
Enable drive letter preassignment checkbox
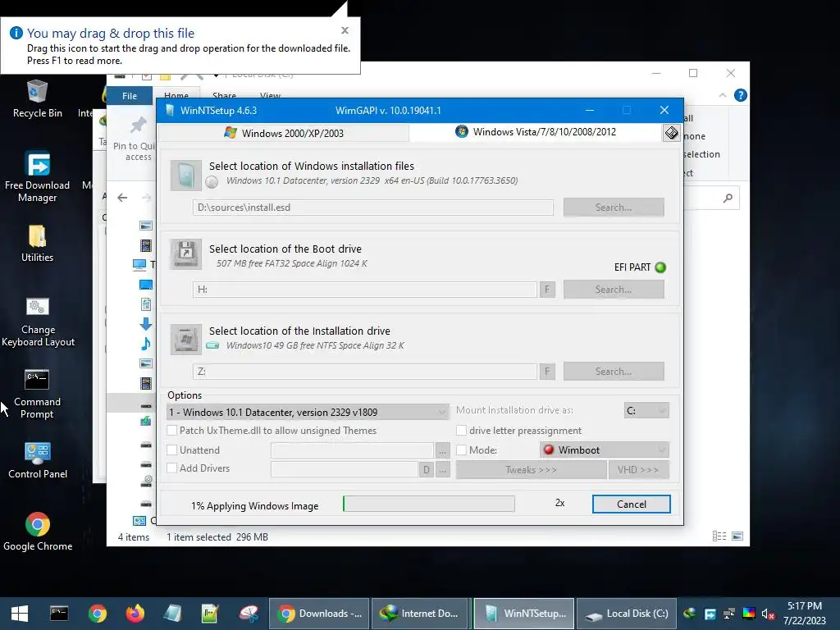[461, 430]
